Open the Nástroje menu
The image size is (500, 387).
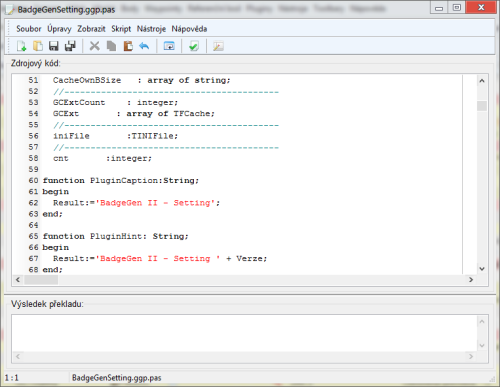tap(151, 29)
